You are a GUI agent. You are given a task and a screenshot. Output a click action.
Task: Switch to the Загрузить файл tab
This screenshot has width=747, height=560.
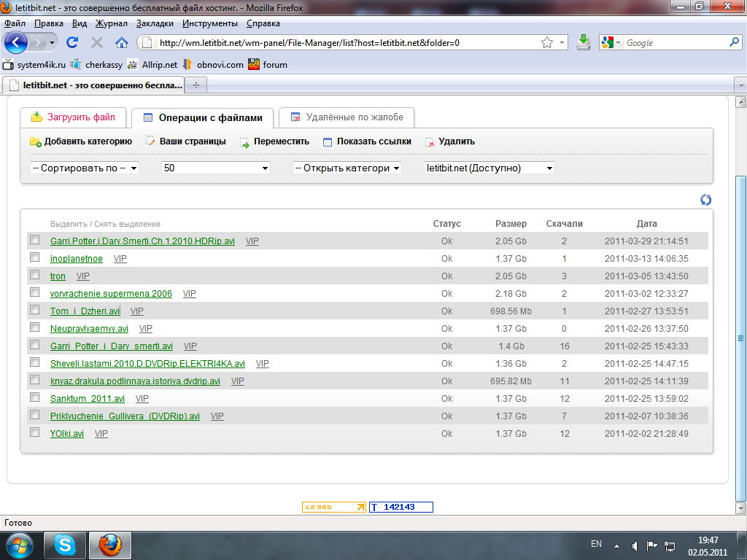pos(73,117)
